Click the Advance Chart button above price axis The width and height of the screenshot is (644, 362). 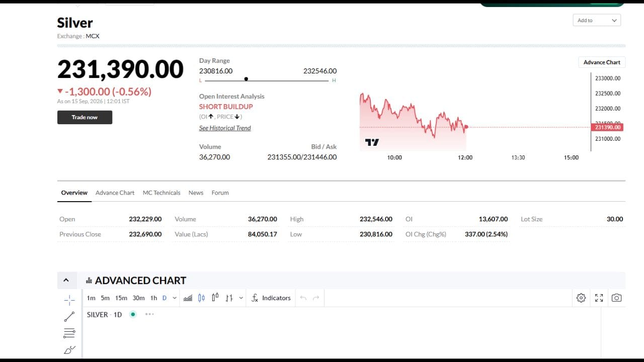point(602,62)
